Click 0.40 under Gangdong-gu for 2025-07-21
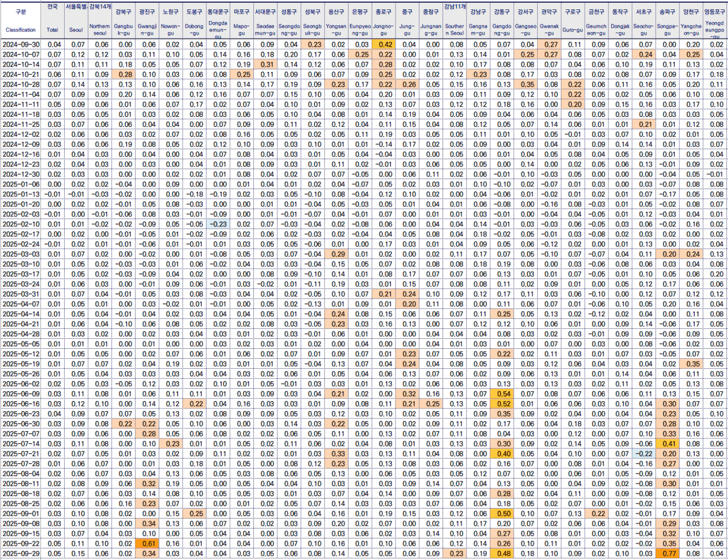The height and width of the screenshot is (560, 728). [x=502, y=453]
